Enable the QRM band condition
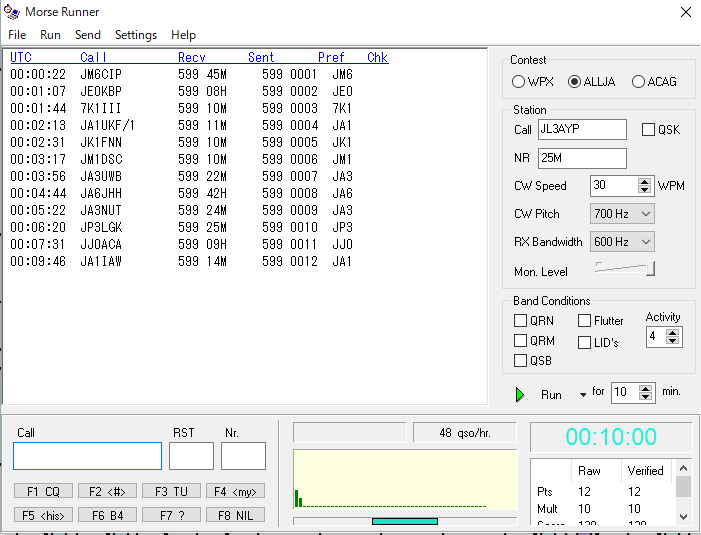Image resolution: width=701 pixels, height=535 pixels. click(x=520, y=341)
